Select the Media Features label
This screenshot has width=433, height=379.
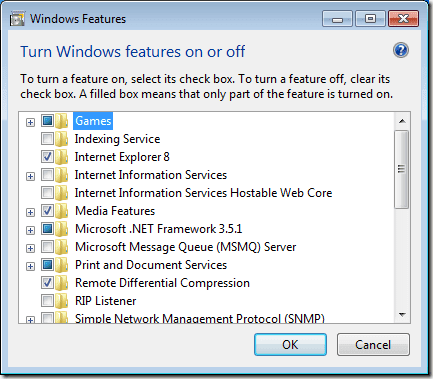115,211
